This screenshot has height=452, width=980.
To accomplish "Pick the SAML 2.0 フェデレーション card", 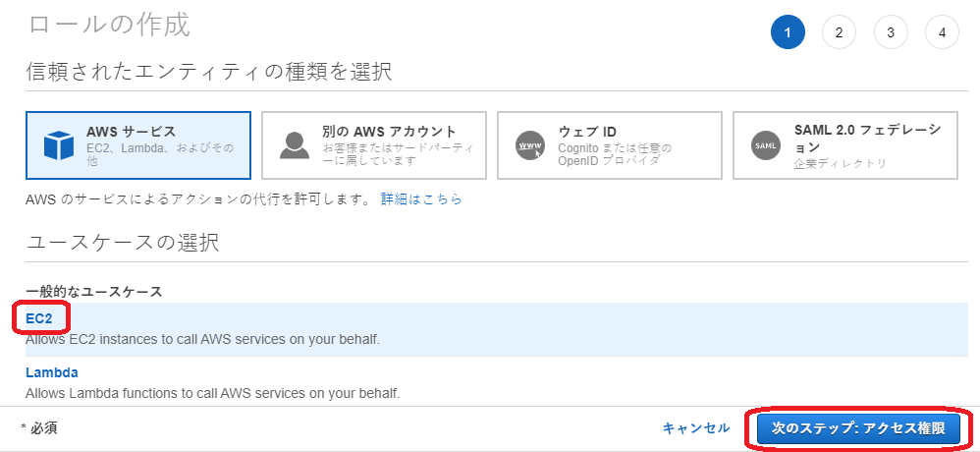I will [x=844, y=145].
